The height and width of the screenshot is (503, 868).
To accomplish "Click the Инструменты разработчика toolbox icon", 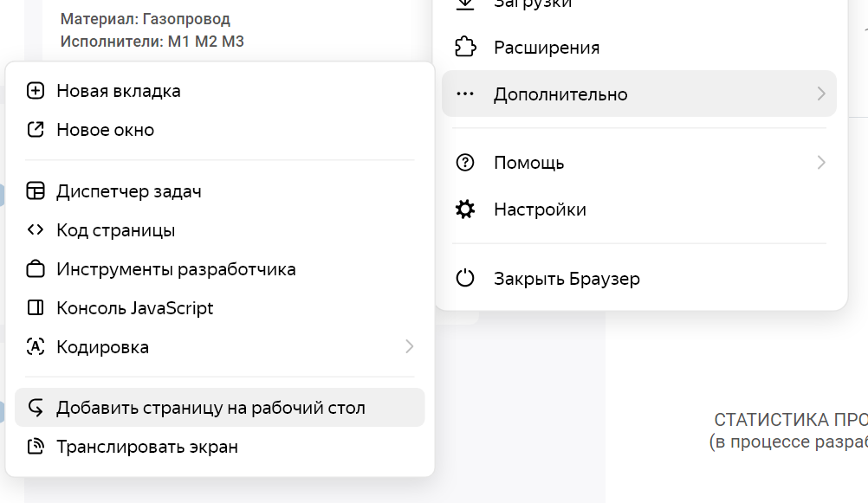I will (36, 269).
